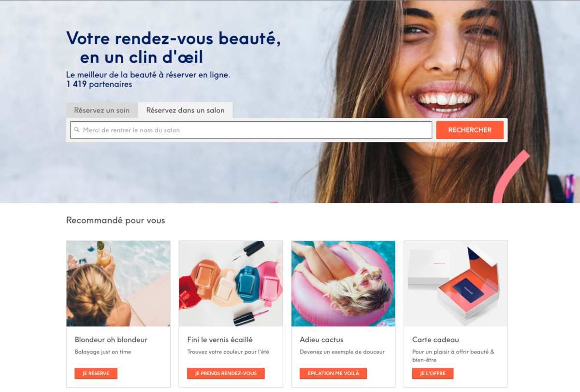Open the pink pool float image

[343, 283]
